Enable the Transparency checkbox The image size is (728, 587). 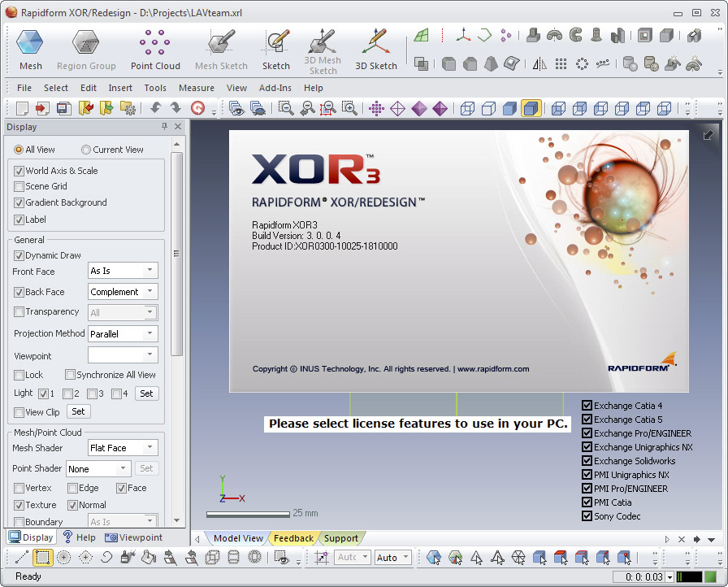pyautogui.click(x=19, y=311)
